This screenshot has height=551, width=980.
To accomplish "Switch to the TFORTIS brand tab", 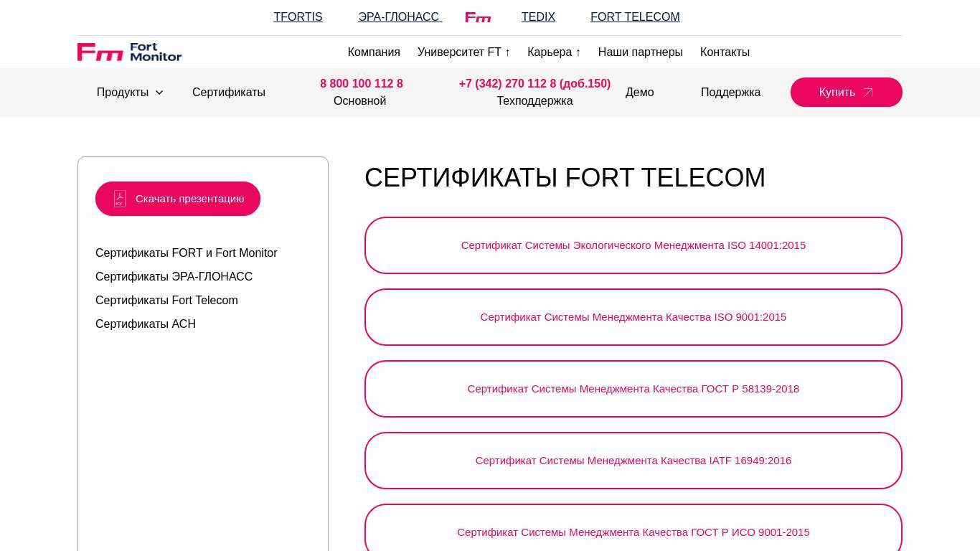I will click(298, 17).
